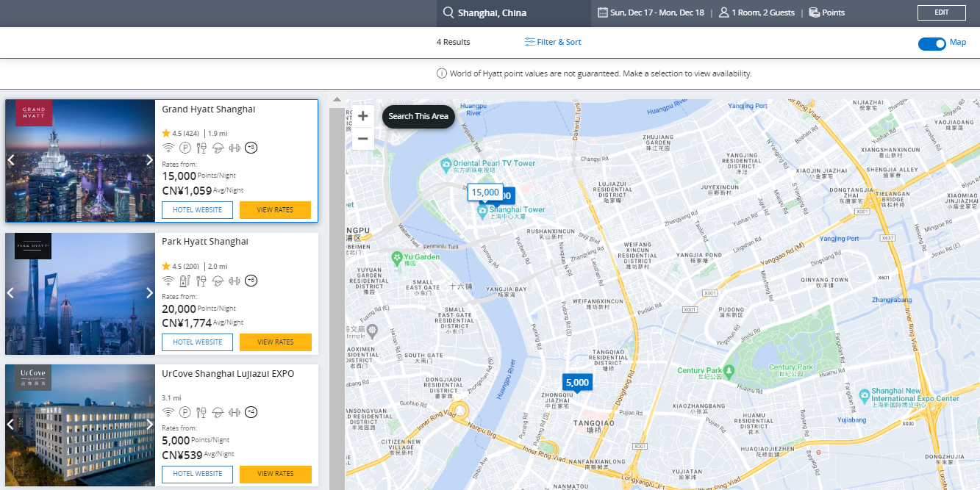The width and height of the screenshot is (980, 490).
Task: Click the Points option in search bar
Action: coord(827,12)
